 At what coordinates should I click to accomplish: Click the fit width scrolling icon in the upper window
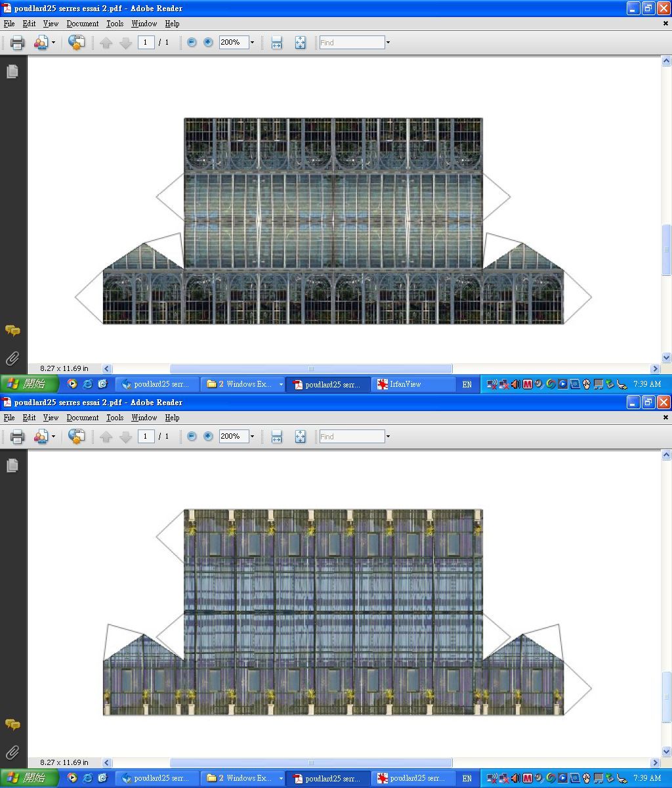point(276,43)
